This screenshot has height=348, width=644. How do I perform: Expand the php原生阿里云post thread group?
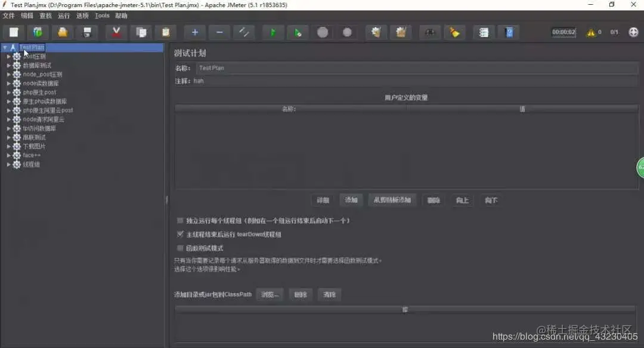coord(8,110)
